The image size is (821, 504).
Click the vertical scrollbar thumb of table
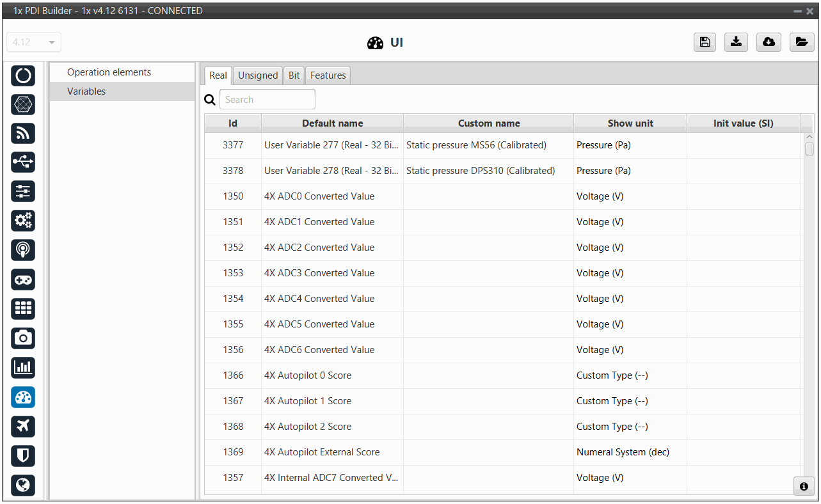click(x=809, y=149)
